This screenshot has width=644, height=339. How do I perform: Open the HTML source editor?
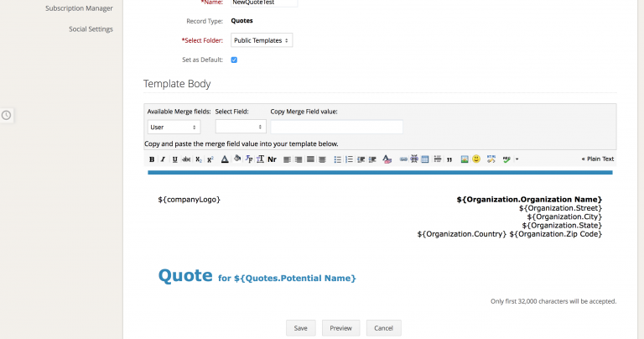(x=491, y=159)
